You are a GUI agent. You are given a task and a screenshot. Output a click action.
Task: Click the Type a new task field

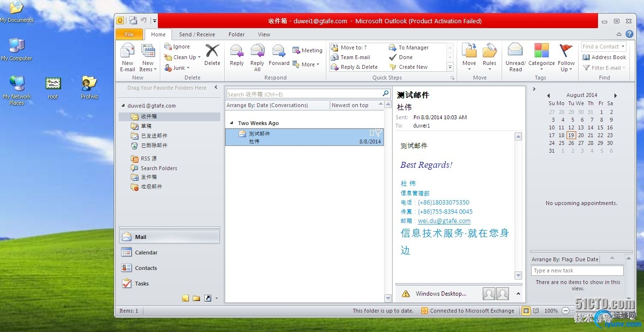tap(577, 270)
